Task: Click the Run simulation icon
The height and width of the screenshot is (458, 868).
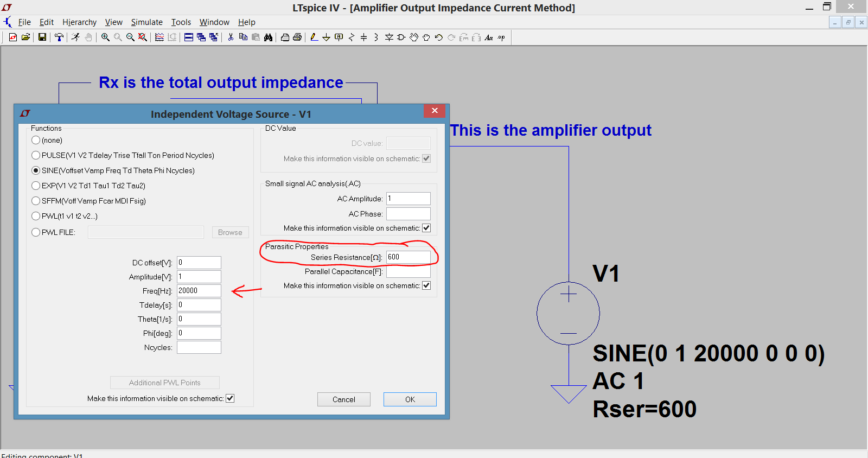Action: click(x=75, y=37)
